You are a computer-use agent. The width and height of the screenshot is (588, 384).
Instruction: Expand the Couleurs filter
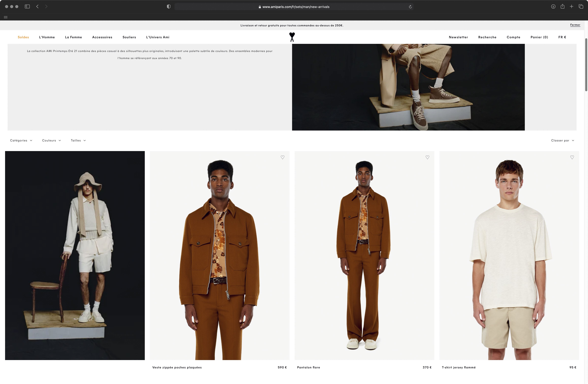[51, 140]
